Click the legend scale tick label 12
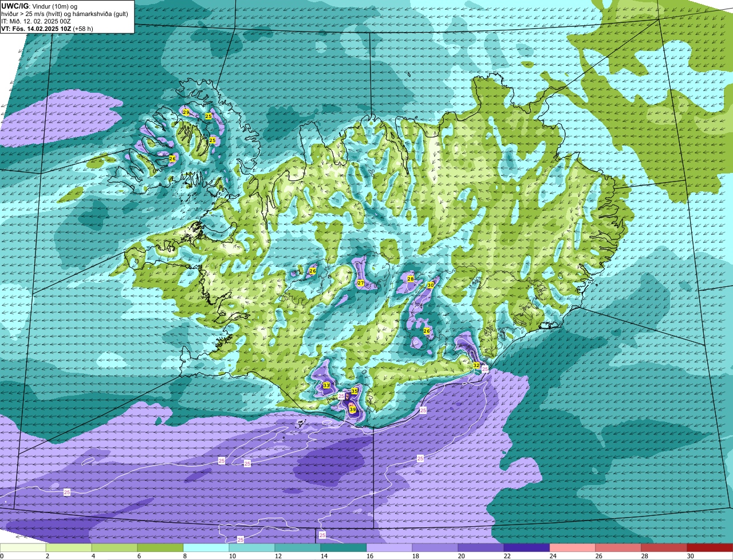This screenshot has width=733, height=560. pyautogui.click(x=278, y=556)
